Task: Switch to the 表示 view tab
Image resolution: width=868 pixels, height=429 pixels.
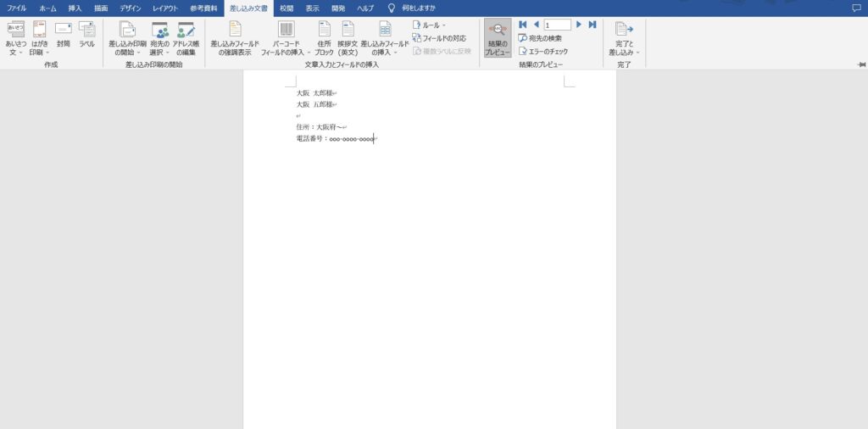Action: click(x=312, y=8)
